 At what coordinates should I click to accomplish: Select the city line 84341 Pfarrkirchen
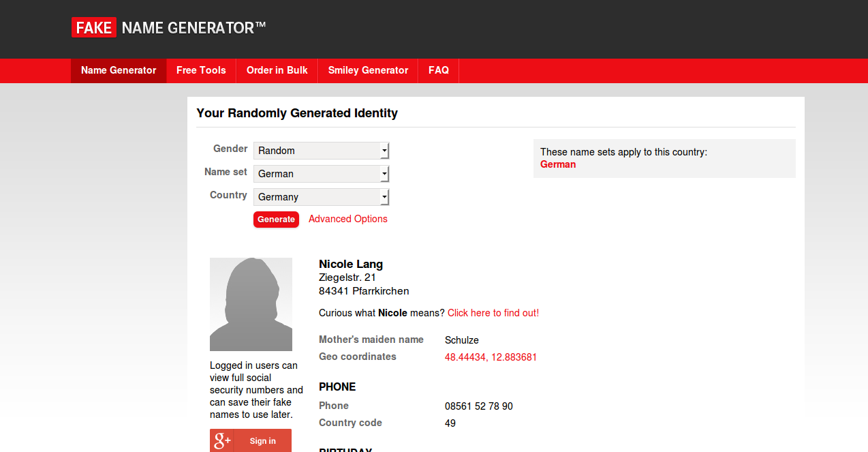coord(364,291)
